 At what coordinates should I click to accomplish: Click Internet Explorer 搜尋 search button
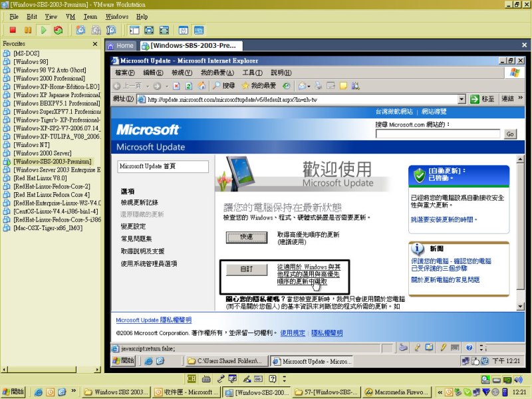tap(224, 86)
